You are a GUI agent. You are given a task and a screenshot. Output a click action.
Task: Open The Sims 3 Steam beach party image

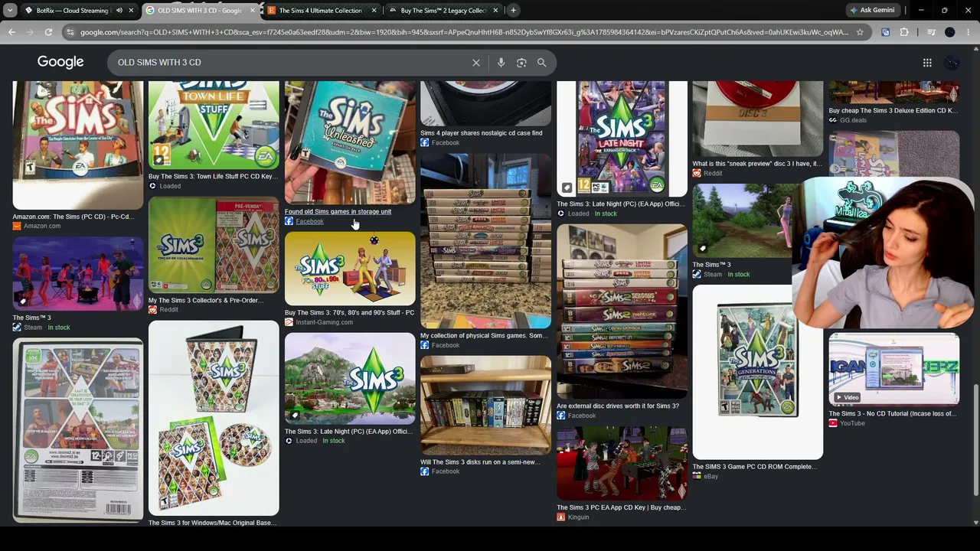coord(77,273)
